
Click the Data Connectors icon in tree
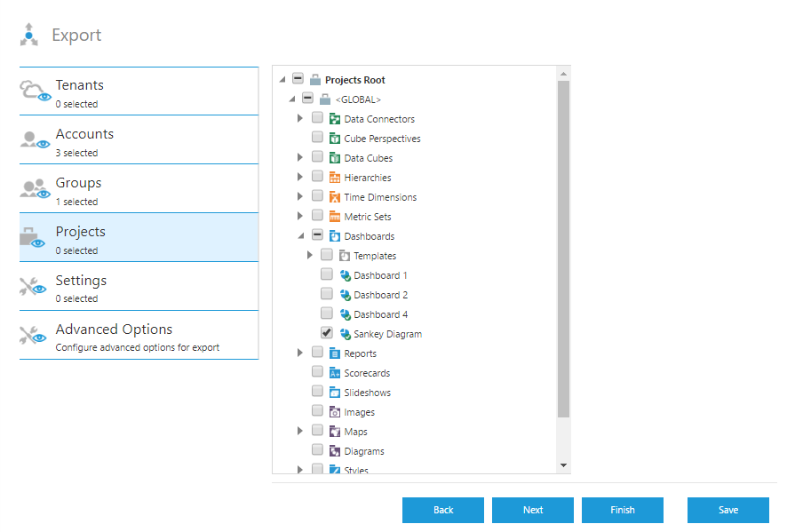pyautogui.click(x=335, y=119)
